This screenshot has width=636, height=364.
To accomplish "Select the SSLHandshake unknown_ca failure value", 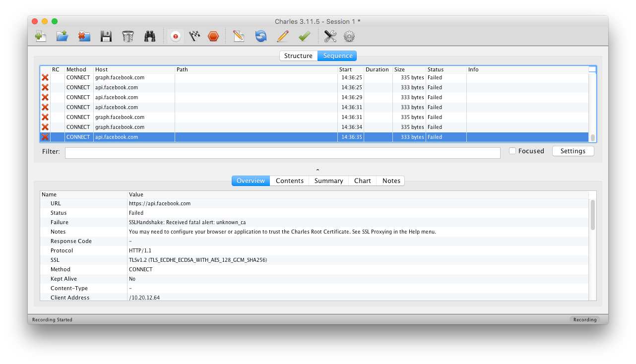I will pos(188,222).
